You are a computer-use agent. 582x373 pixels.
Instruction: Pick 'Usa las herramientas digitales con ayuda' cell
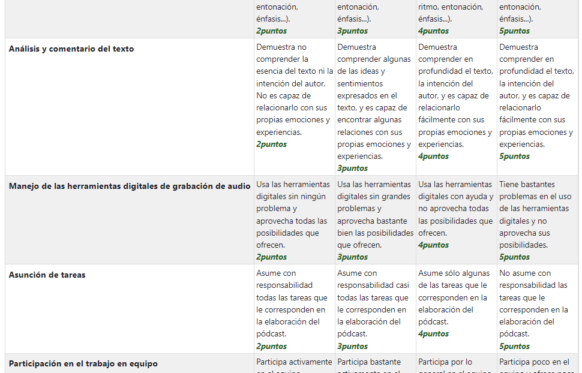pyautogui.click(x=456, y=220)
